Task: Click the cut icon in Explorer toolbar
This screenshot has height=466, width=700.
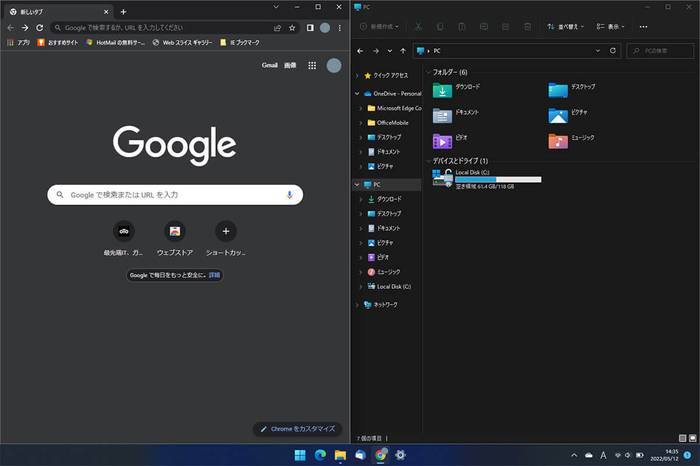Action: 418,27
